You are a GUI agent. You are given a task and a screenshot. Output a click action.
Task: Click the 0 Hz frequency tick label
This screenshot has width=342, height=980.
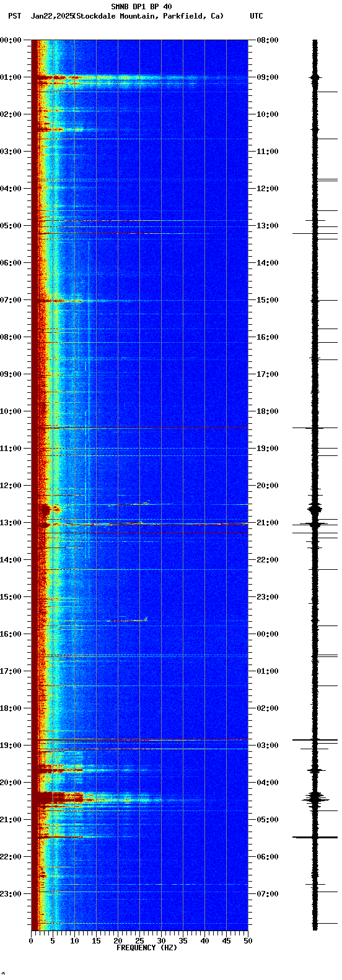click(x=31, y=941)
